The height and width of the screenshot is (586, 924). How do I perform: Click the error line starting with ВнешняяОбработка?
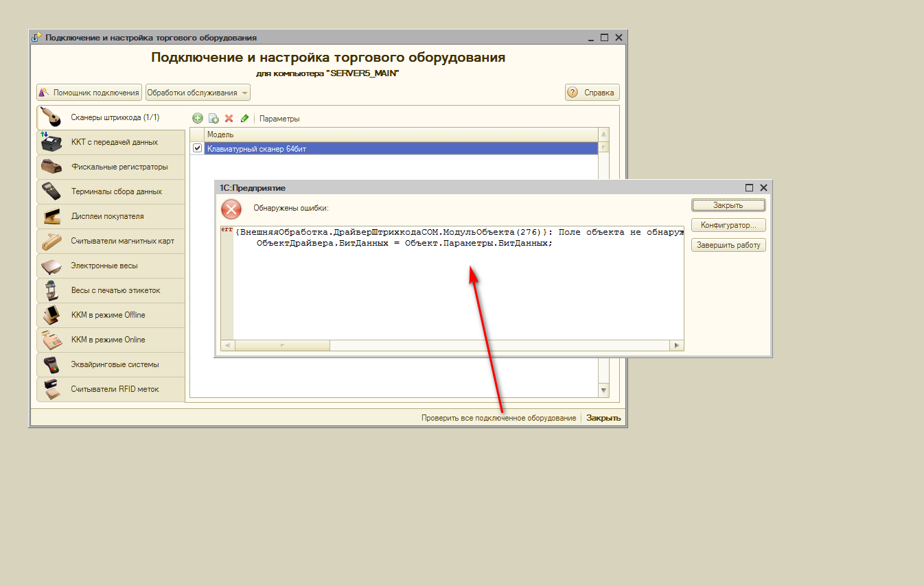coord(459,233)
